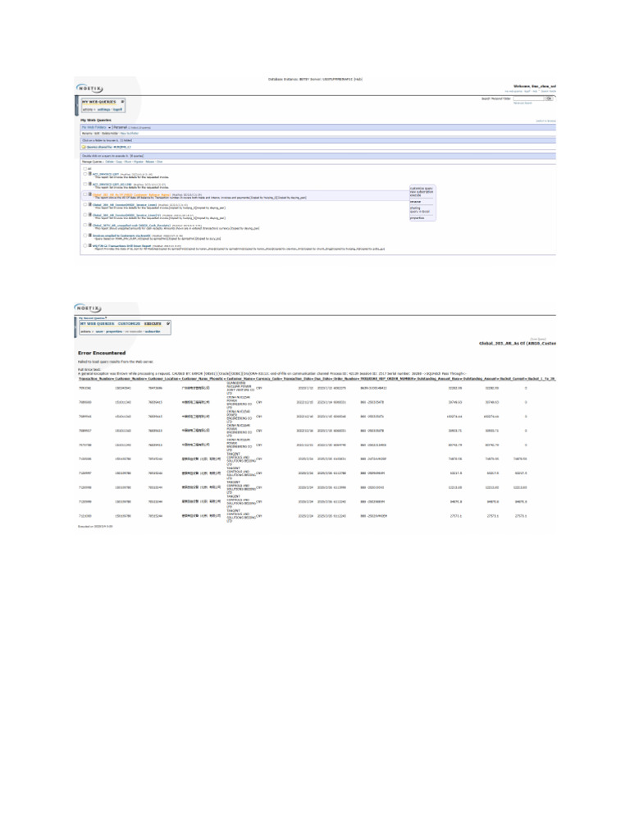Choose query in Excel in the popup menu
Viewport: 630px width, 840px height.
419,212
